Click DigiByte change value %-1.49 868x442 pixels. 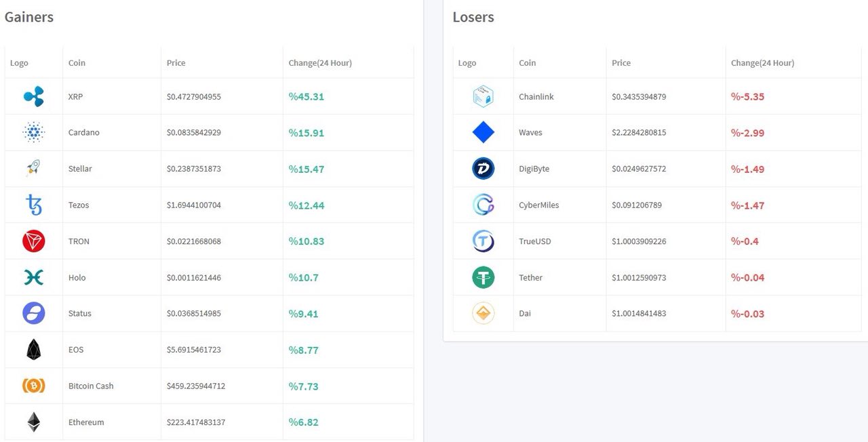[x=747, y=169]
